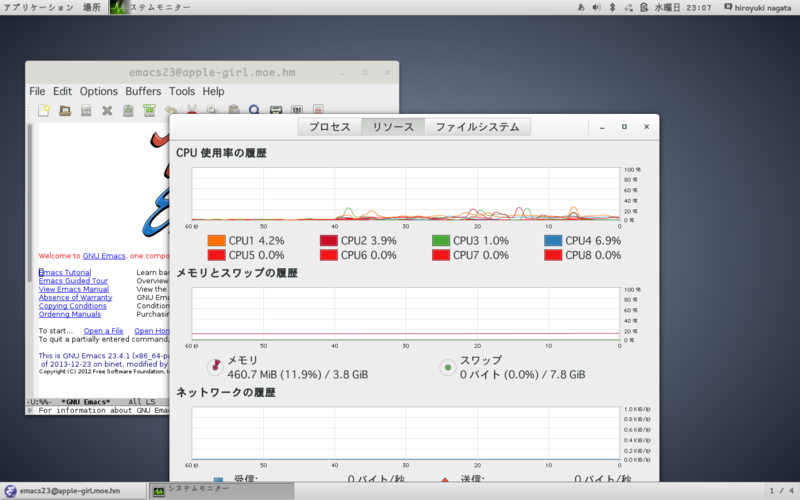This screenshot has width=800, height=500.
Task: Click the Paste clipboard icon in Emacs toolbar
Action: [x=234, y=110]
